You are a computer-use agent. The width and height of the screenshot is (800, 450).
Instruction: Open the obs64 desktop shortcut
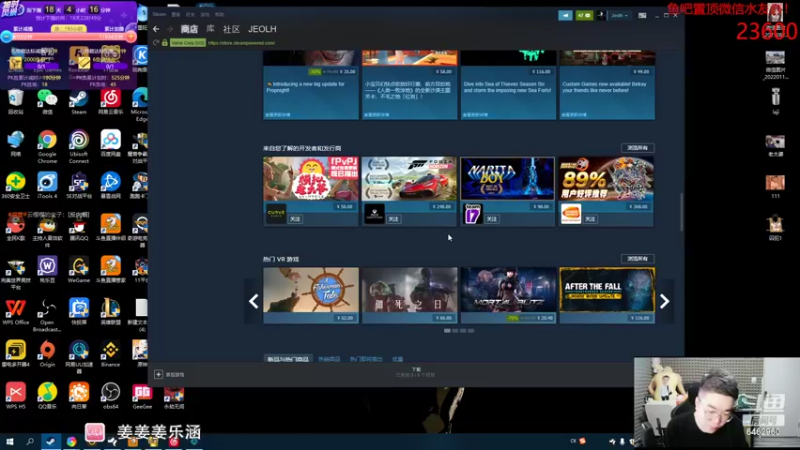coord(110,396)
